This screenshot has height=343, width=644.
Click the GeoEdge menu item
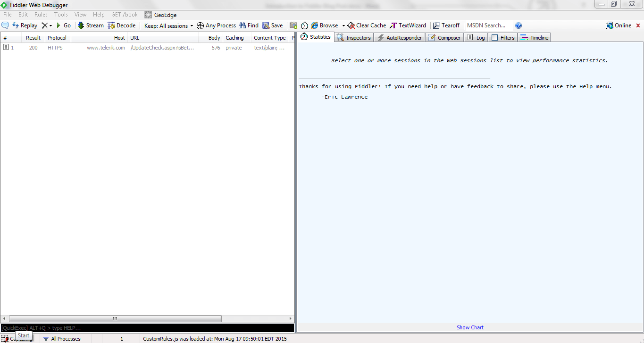tap(160, 15)
